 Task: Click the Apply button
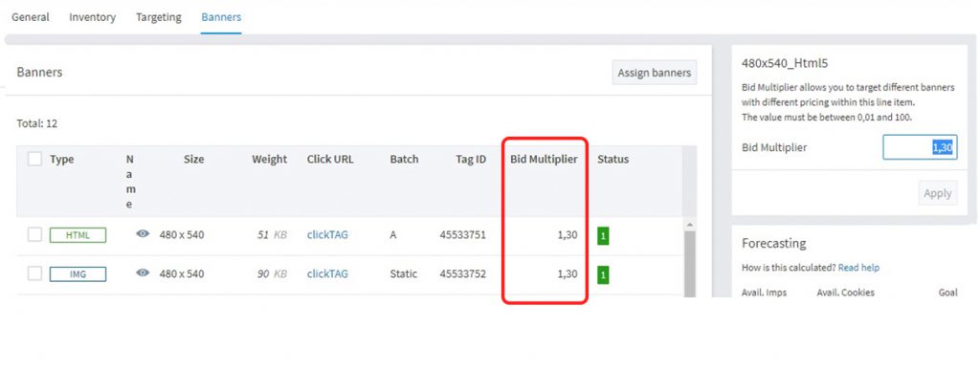click(x=938, y=193)
